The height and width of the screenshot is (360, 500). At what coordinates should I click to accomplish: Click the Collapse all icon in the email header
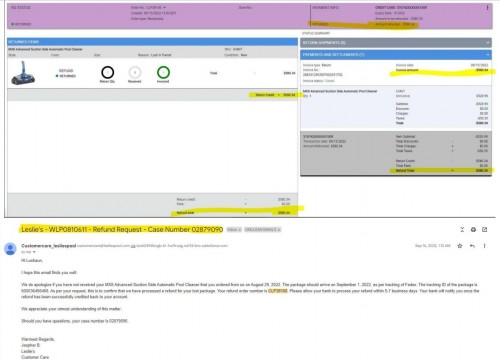[462, 229]
